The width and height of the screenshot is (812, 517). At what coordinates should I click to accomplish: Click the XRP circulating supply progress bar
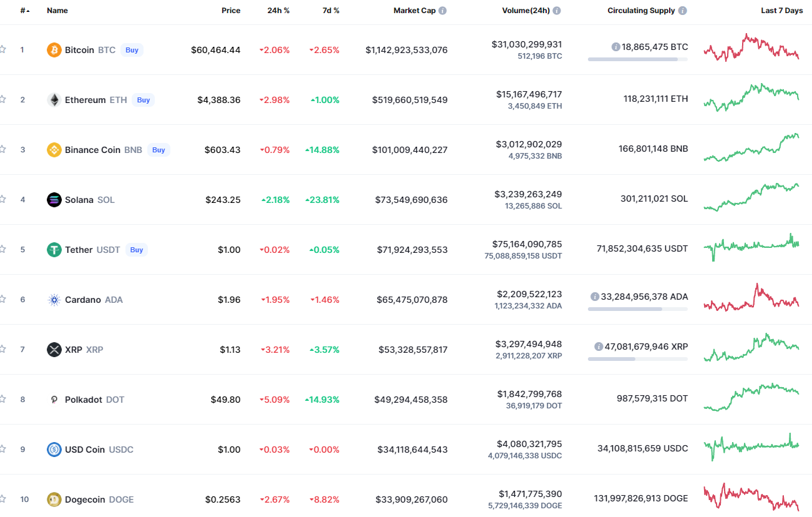coord(637,359)
